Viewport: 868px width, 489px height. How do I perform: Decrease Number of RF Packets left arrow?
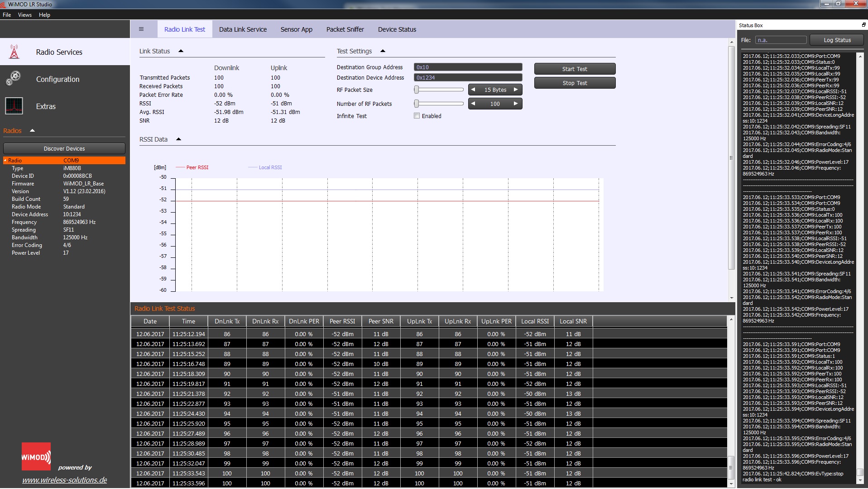[x=473, y=104]
